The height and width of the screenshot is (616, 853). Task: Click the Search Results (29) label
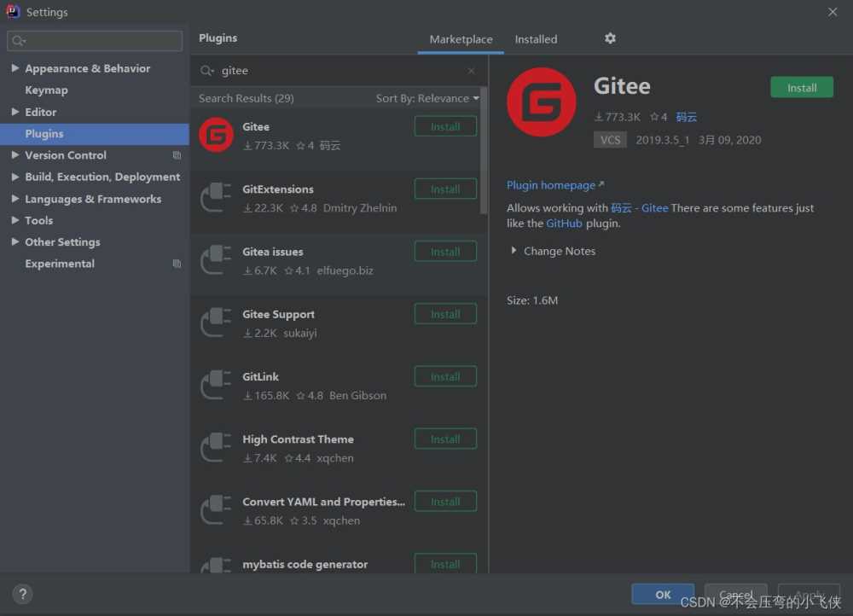pyautogui.click(x=246, y=98)
